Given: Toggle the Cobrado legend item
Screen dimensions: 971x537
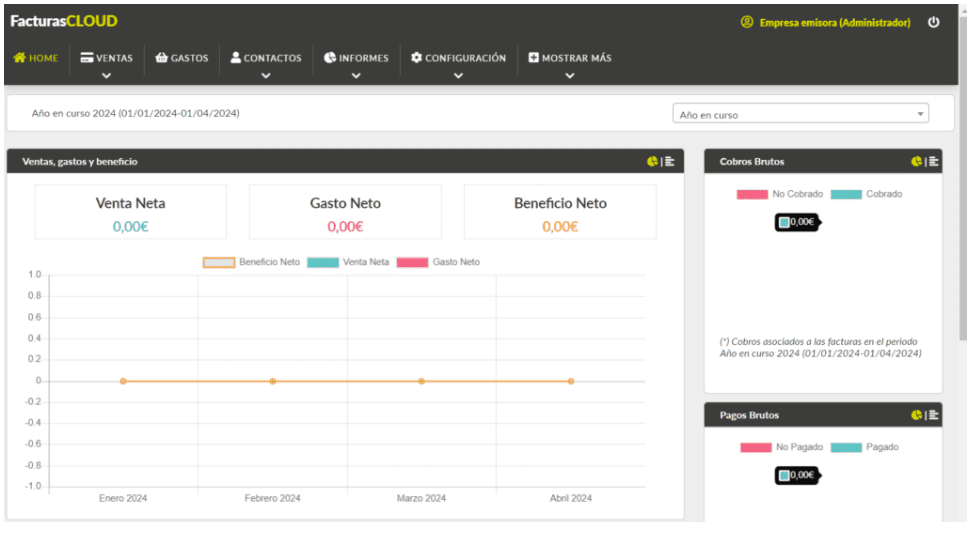Looking at the screenshot, I should [866, 194].
